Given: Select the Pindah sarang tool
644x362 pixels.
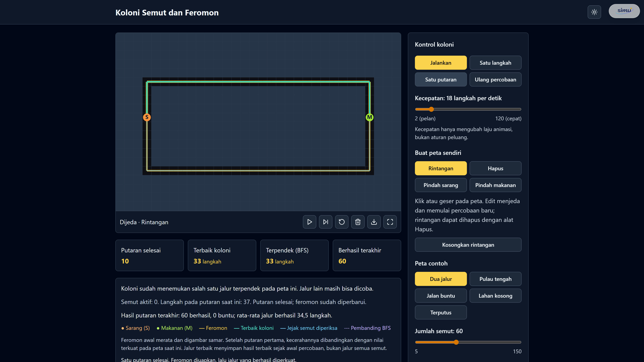Looking at the screenshot, I should point(441,185).
